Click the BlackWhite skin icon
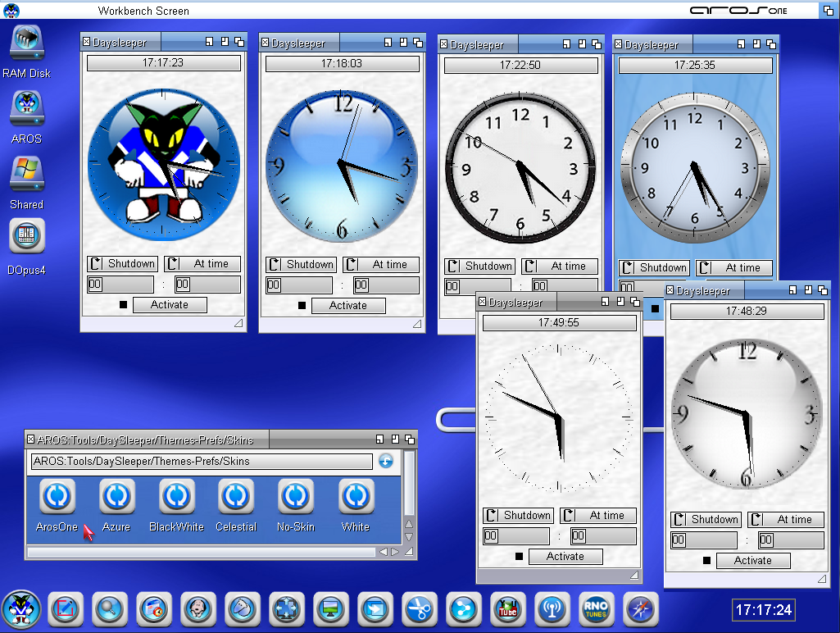The image size is (840, 633). point(176,497)
